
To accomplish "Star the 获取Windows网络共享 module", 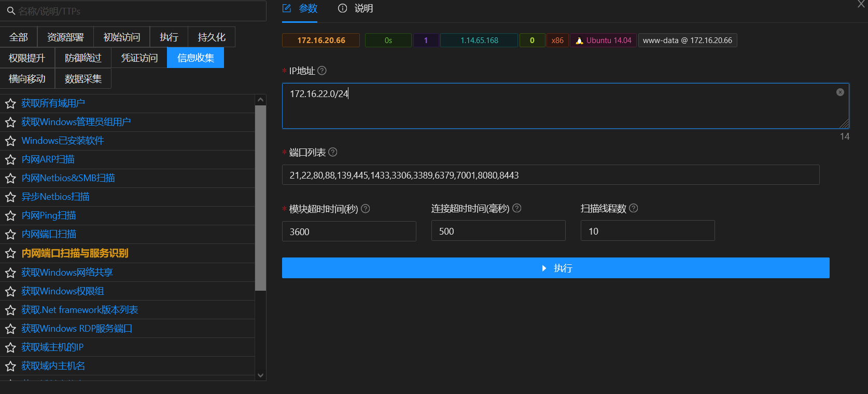I will 10,273.
